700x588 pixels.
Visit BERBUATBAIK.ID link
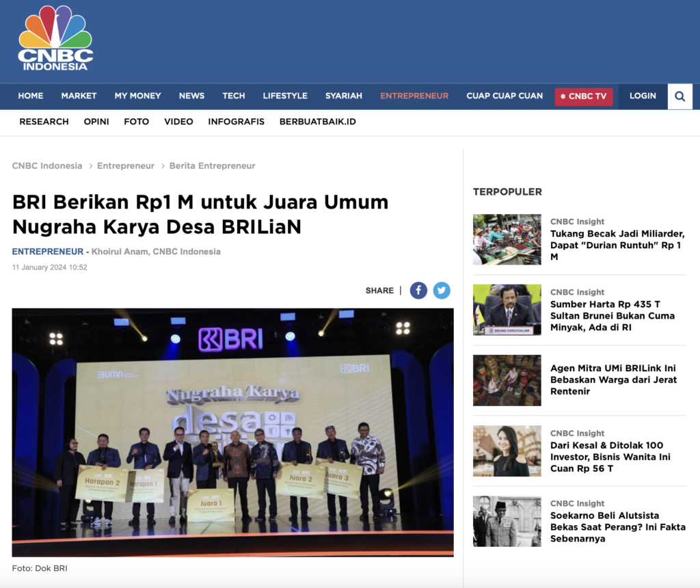pyautogui.click(x=318, y=122)
